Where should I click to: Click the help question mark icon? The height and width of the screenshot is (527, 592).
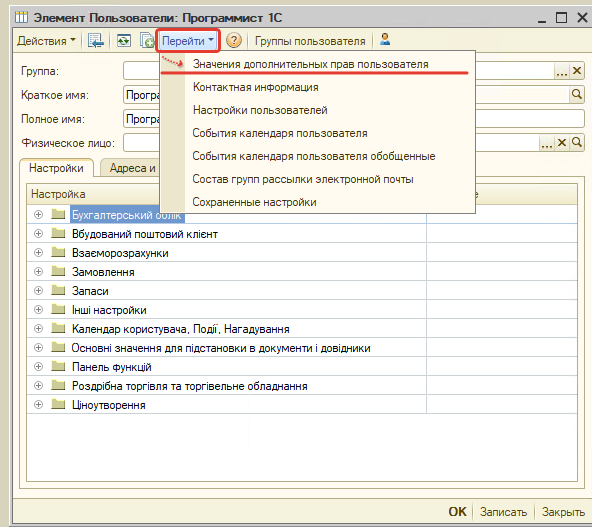[234, 40]
